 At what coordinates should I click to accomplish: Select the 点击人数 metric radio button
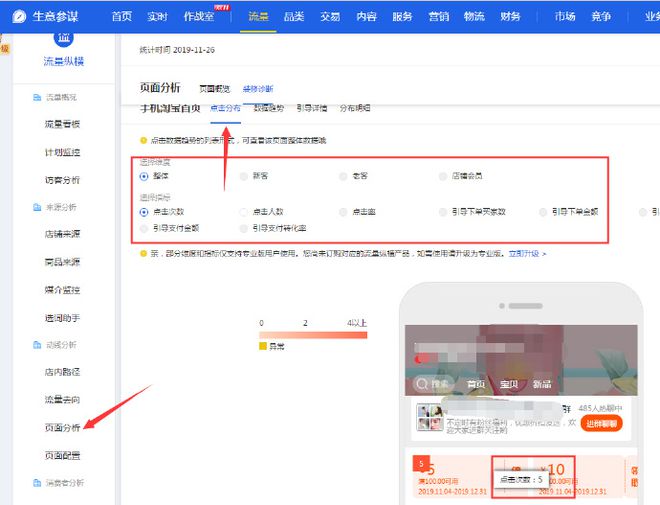(244, 212)
